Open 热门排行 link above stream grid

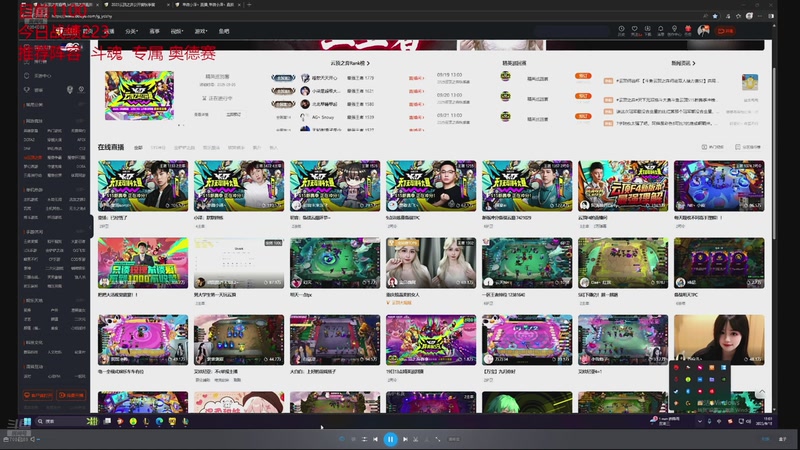[x=713, y=147]
